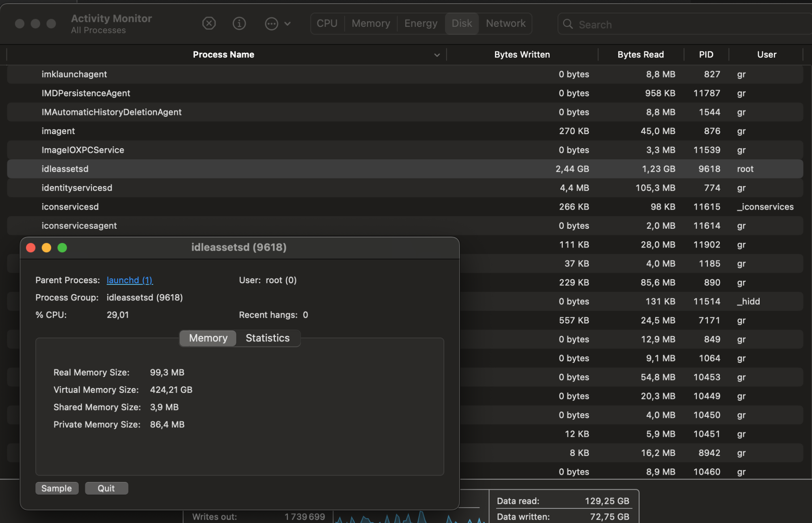The width and height of the screenshot is (812, 523).
Task: Minimize the idleassetsd info window
Action: pos(47,247)
